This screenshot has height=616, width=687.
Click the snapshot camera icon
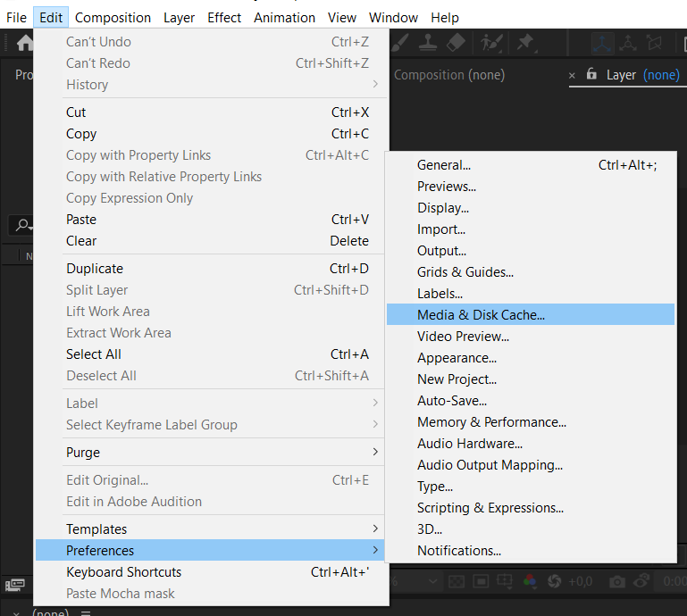pos(617,581)
